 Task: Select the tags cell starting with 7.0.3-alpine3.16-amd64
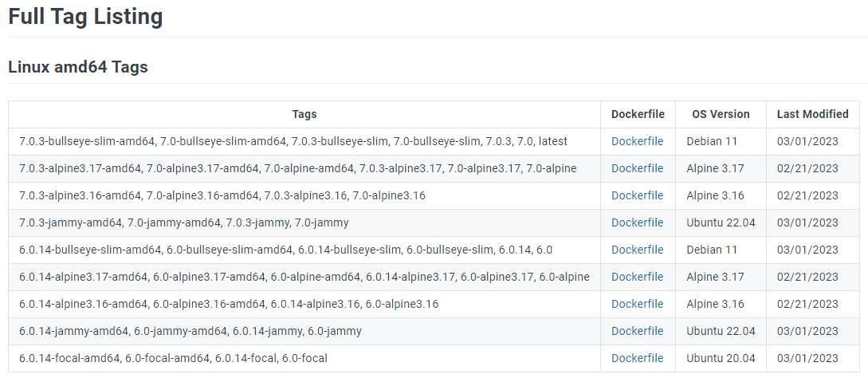304,195
